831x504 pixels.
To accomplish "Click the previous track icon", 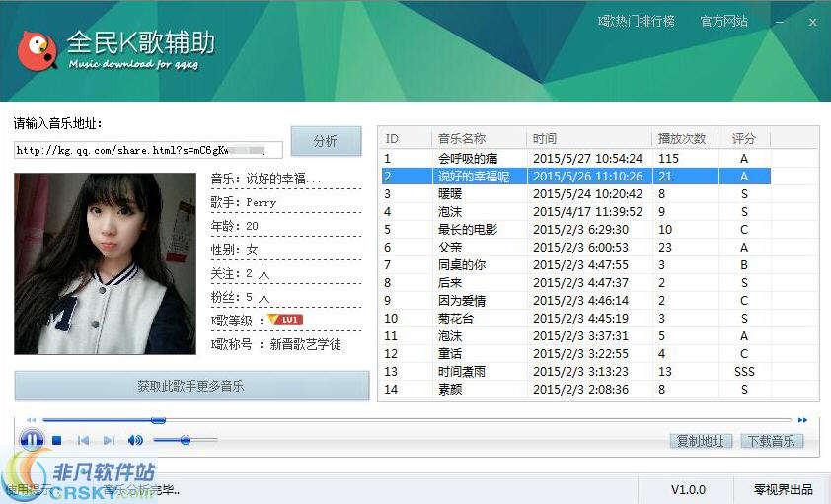I will pyautogui.click(x=83, y=440).
